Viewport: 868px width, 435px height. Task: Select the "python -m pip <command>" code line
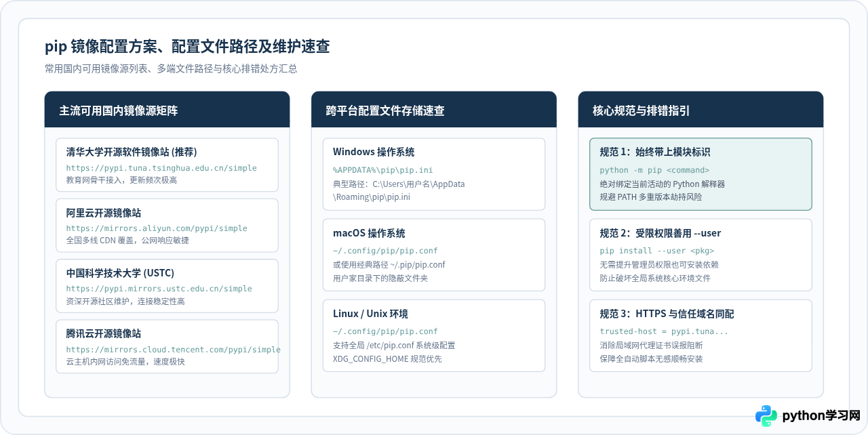654,170
